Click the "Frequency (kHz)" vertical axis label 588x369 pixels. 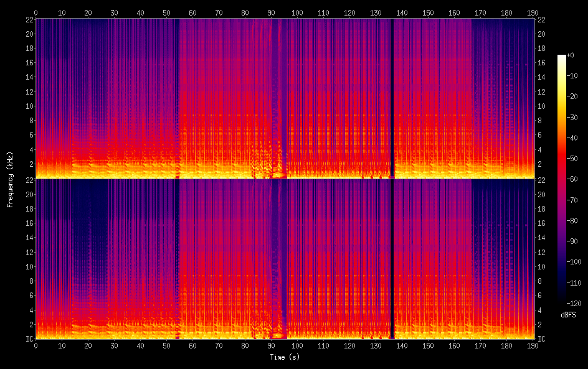(x=10, y=179)
